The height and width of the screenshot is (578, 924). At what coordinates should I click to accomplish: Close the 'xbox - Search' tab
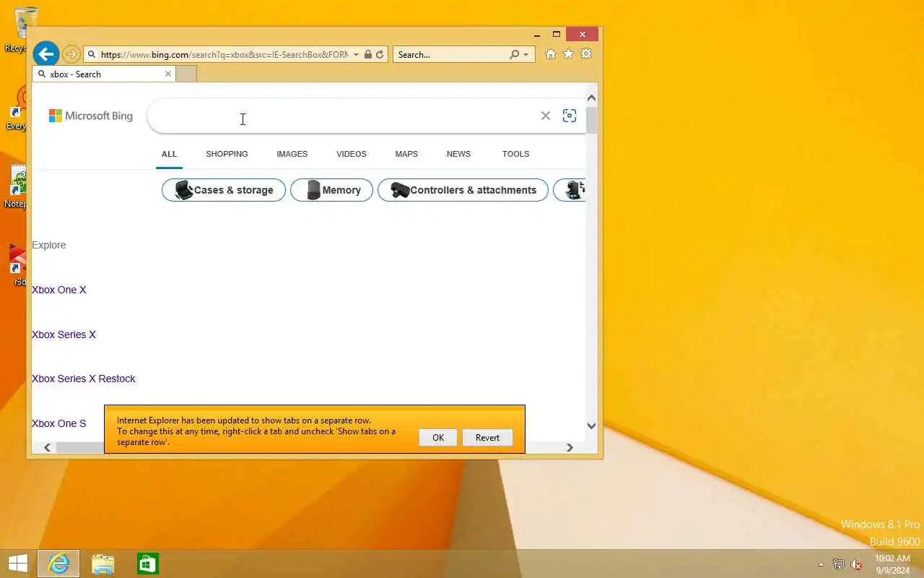pos(168,74)
